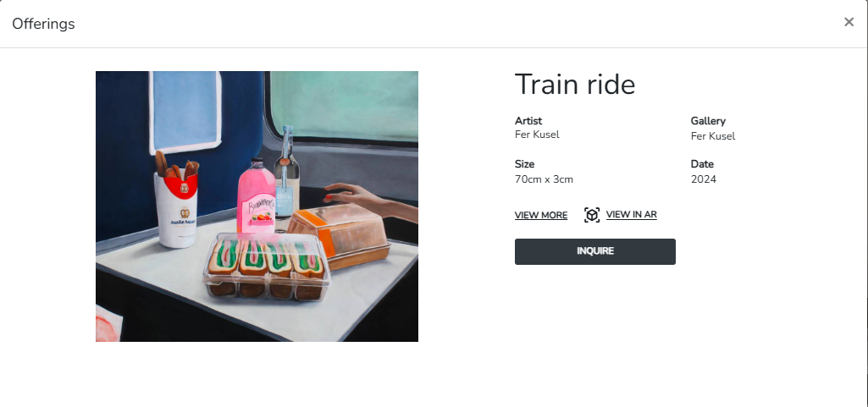
Task: Open the VIEW IN AR link
Action: [631, 215]
